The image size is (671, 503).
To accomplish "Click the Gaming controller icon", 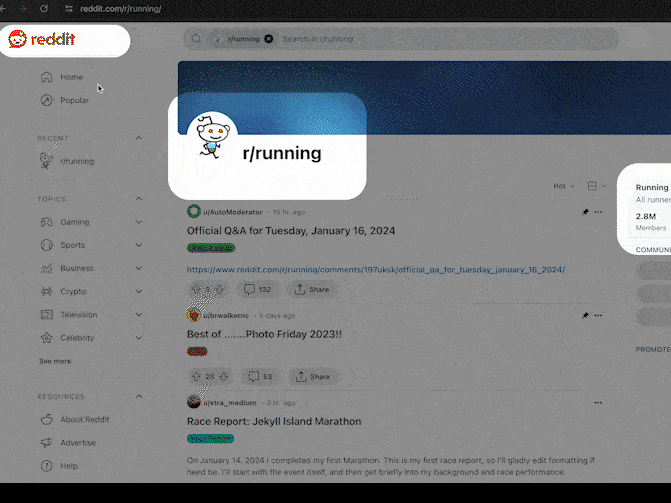I will [x=47, y=222].
